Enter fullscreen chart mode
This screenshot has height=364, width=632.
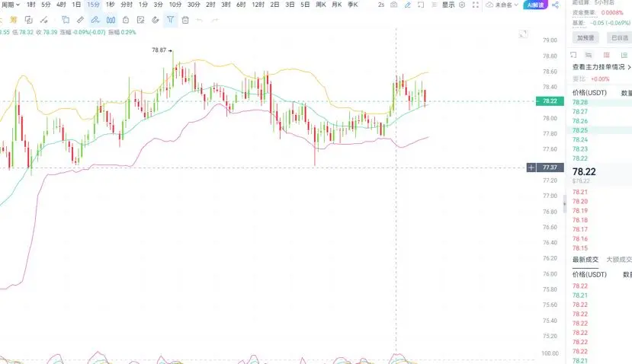(x=476, y=5)
